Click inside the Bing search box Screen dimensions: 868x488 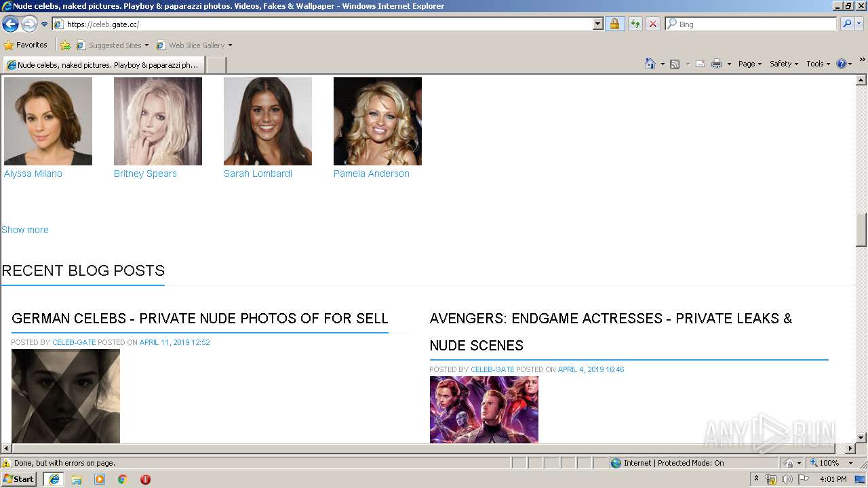tap(757, 24)
